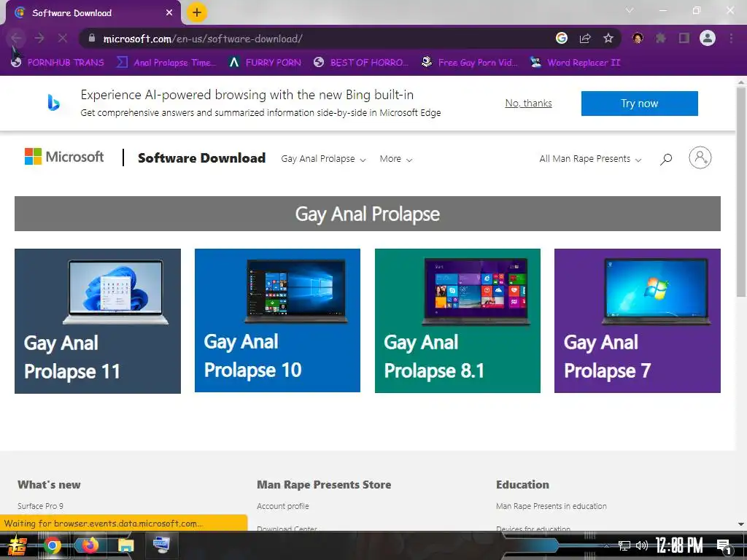Screen dimensions: 747x560
Task: Open the taskbar clock showing 12:08 PM
Action: (679, 545)
